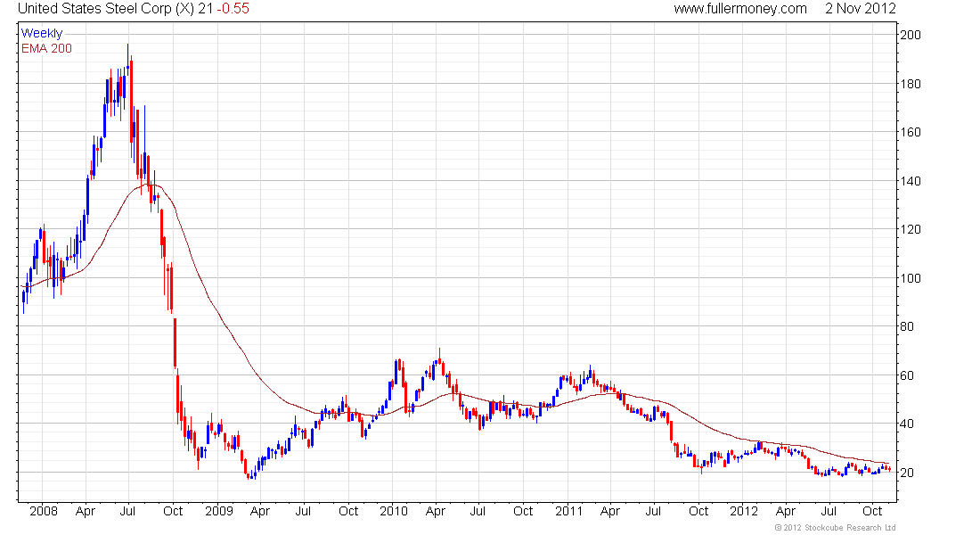The image size is (980, 535).
Task: Click the "Apr" label directly after 2008
Action: tap(86, 511)
